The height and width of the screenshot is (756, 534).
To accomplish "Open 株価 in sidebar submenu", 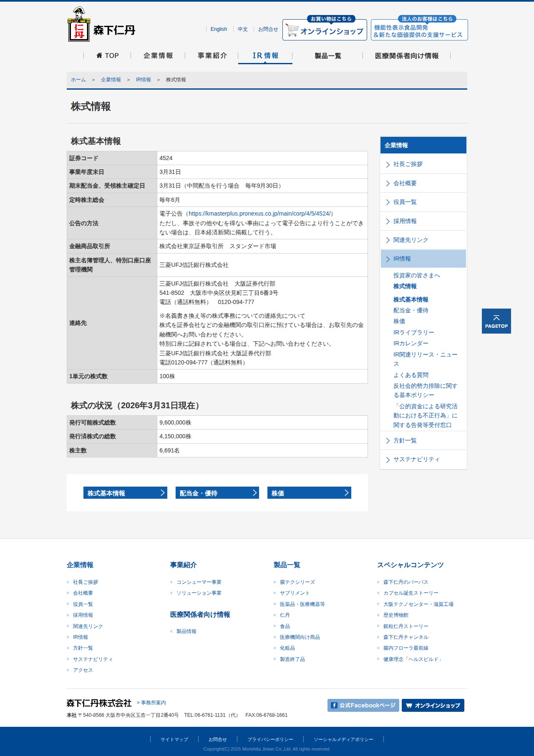I will coord(399,321).
